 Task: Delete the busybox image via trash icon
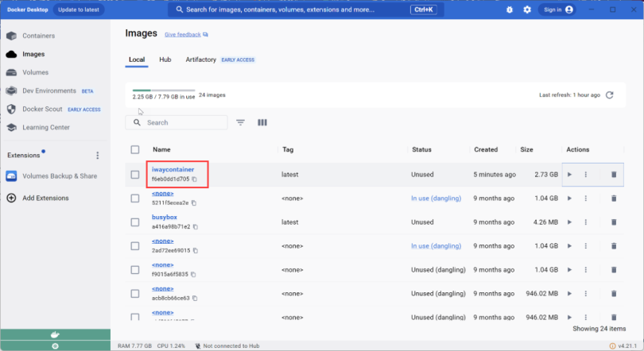coord(614,222)
